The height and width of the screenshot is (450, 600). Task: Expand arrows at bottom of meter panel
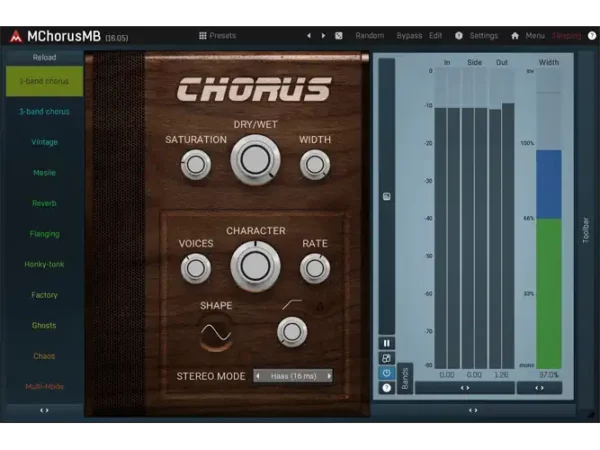click(x=473, y=410)
